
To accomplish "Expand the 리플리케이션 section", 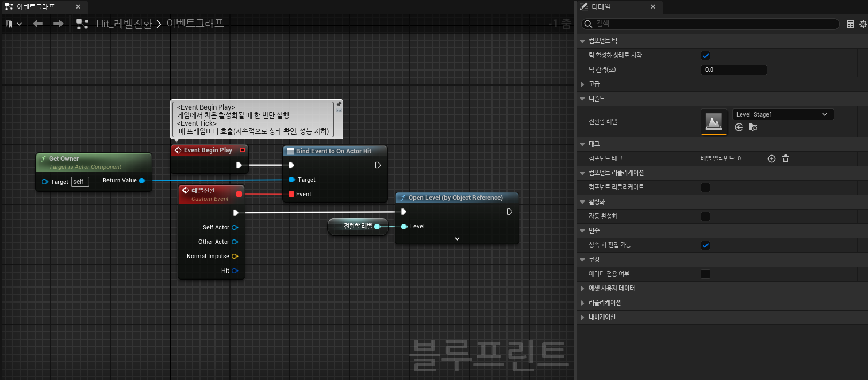I will coord(582,303).
